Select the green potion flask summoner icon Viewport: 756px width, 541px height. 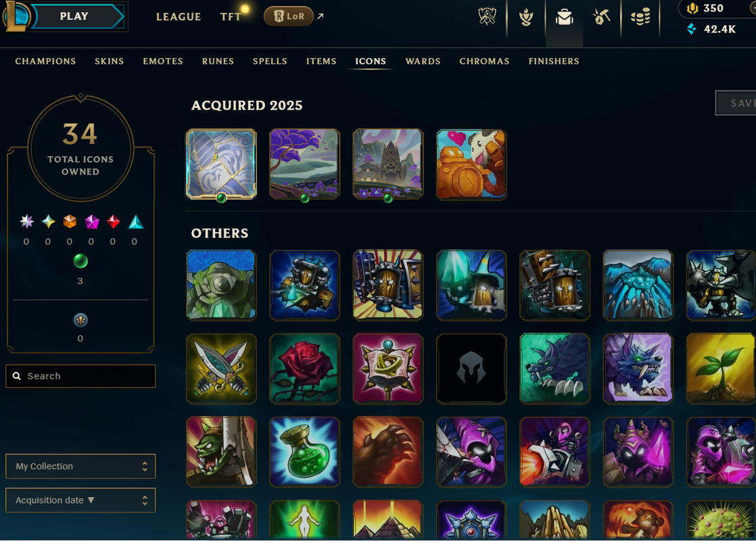click(305, 452)
